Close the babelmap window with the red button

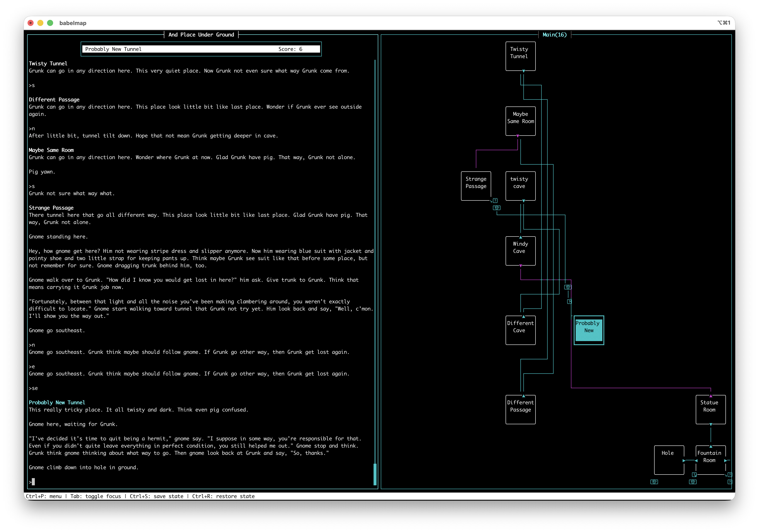[x=30, y=23]
